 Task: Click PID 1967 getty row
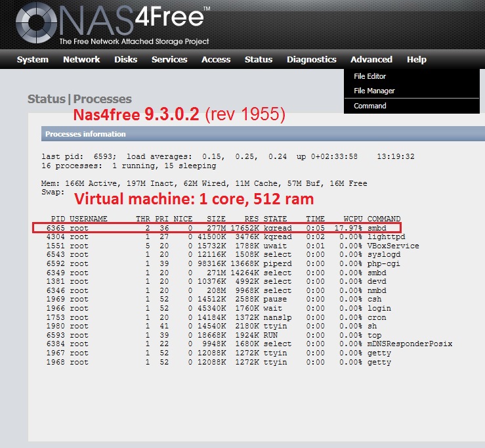coord(219,353)
